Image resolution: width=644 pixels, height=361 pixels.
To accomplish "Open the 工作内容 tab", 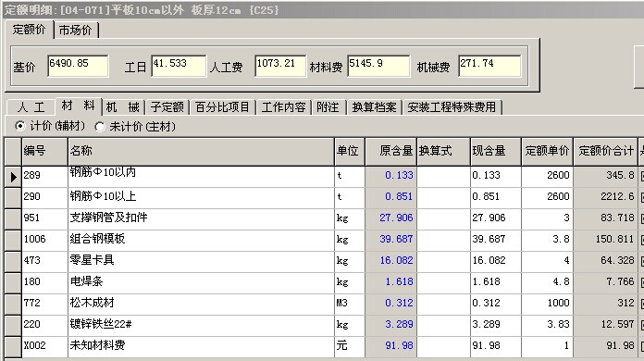I will pos(284,107).
